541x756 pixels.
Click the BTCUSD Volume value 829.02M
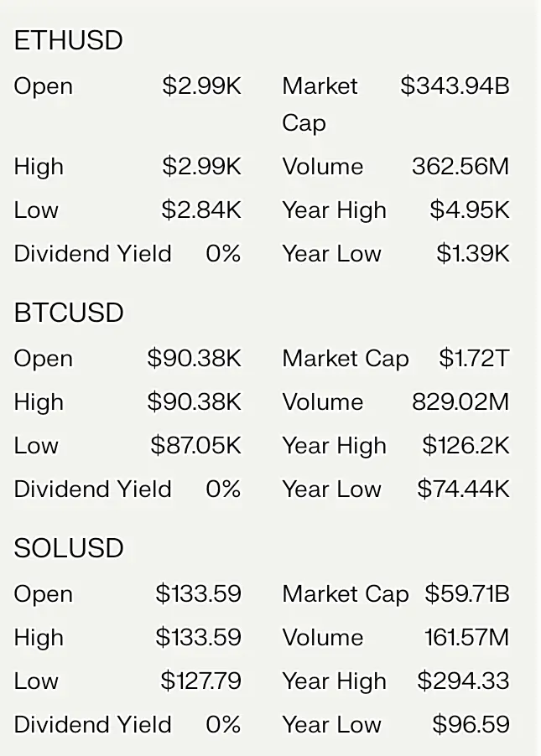point(460,401)
